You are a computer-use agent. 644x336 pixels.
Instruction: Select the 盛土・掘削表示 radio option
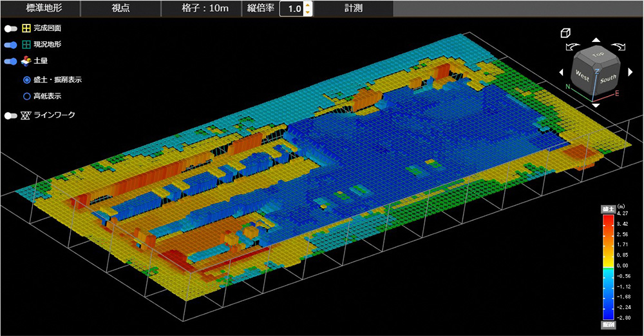(x=26, y=80)
